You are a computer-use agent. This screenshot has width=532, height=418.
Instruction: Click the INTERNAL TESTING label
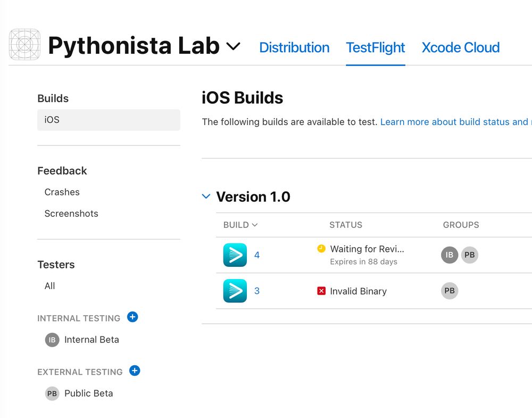coord(79,318)
